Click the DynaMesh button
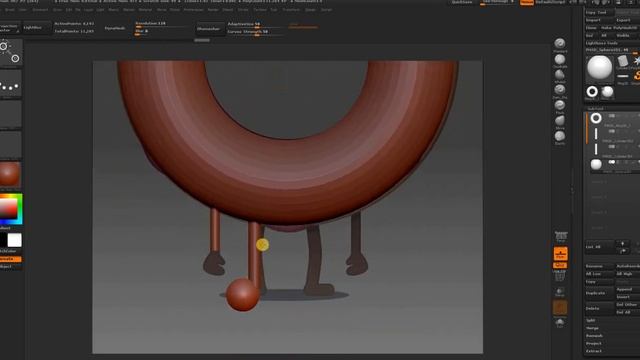The image size is (640, 360). 115,28
